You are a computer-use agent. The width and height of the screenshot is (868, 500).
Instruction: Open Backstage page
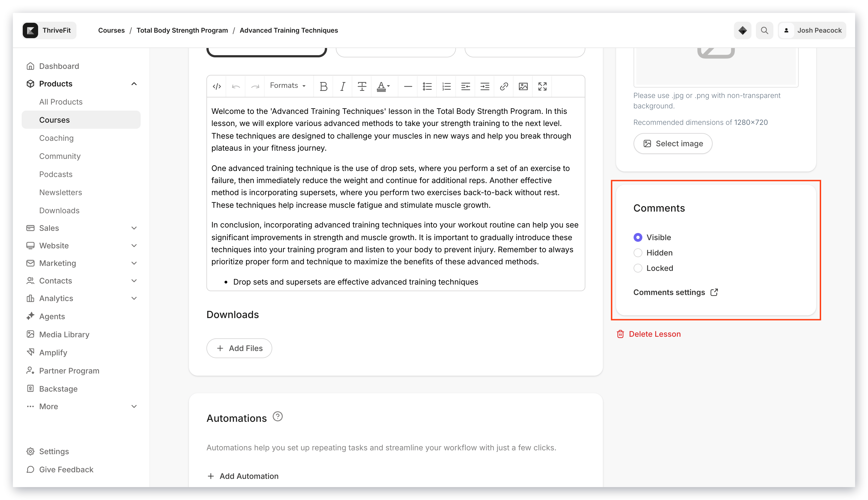[81, 389]
